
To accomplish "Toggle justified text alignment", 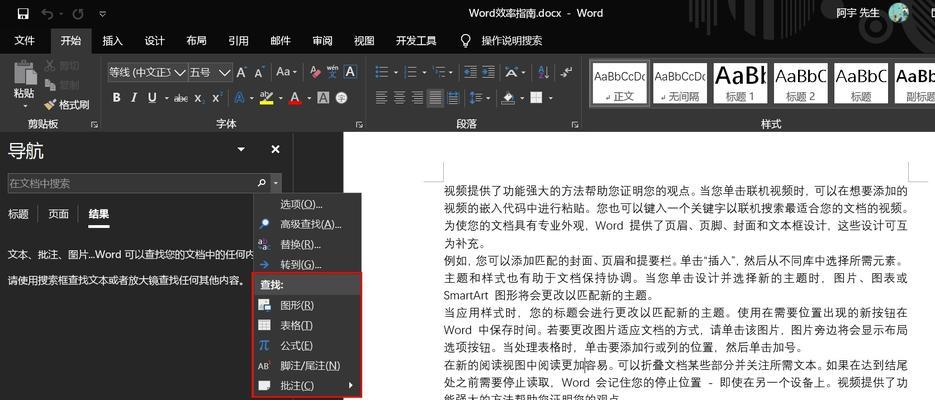I will pyautogui.click(x=435, y=97).
